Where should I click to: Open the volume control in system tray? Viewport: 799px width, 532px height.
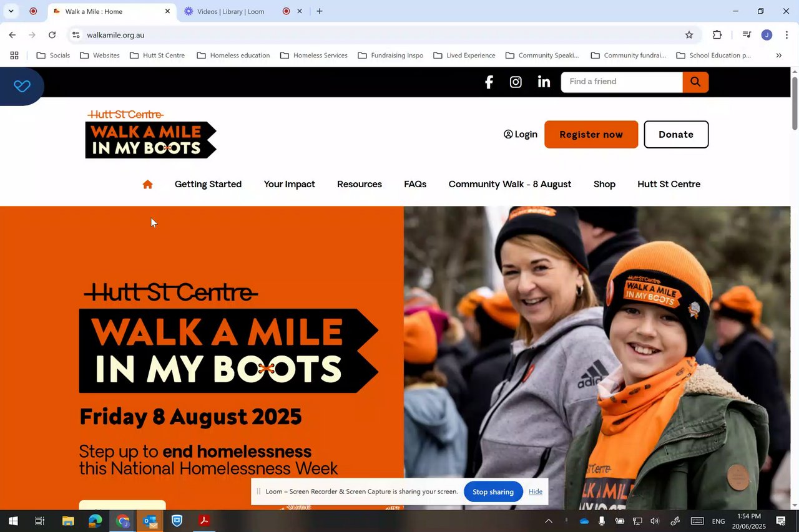(654, 521)
